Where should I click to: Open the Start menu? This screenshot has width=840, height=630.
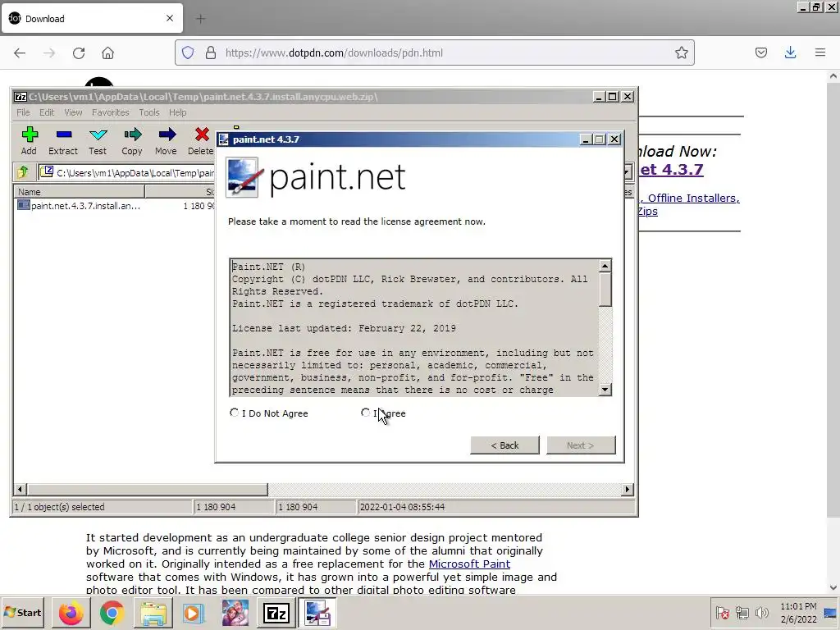pos(22,612)
